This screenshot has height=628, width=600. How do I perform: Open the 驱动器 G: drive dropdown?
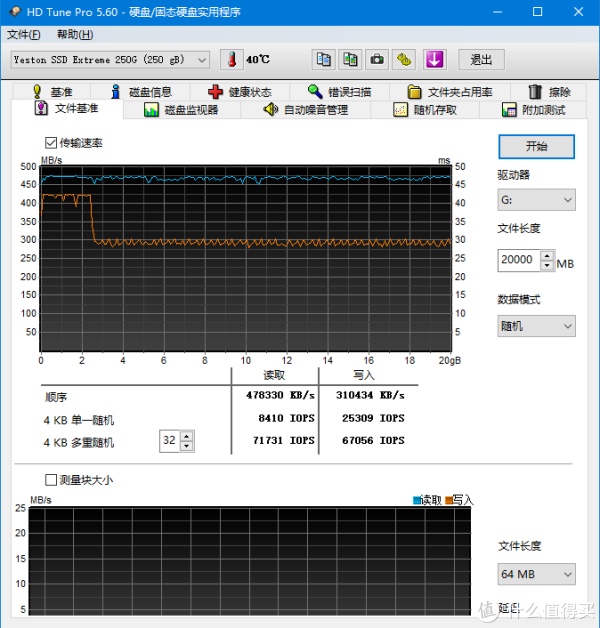point(536,199)
